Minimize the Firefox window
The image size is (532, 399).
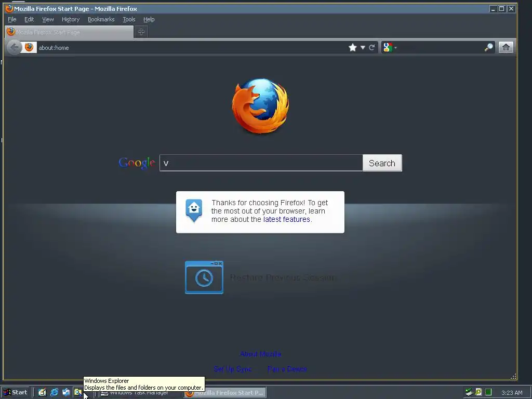tap(493, 9)
